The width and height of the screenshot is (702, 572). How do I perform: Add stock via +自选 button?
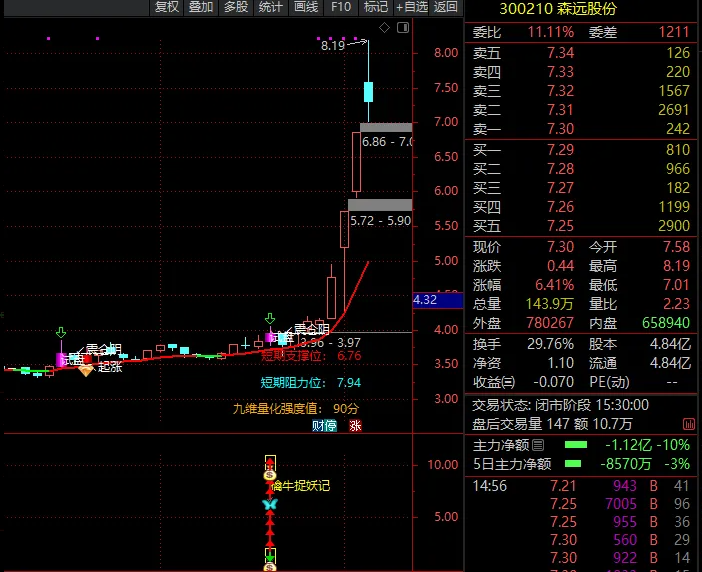pos(411,7)
